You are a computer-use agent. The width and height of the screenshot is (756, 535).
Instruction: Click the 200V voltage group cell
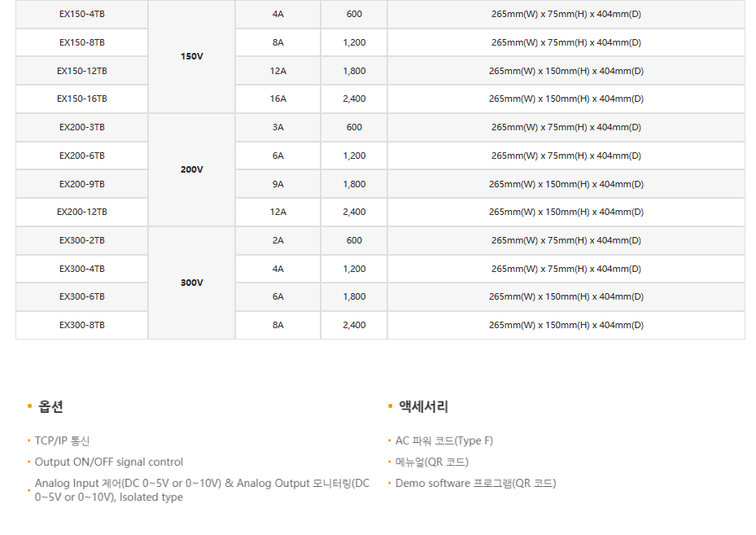pyautogui.click(x=191, y=169)
